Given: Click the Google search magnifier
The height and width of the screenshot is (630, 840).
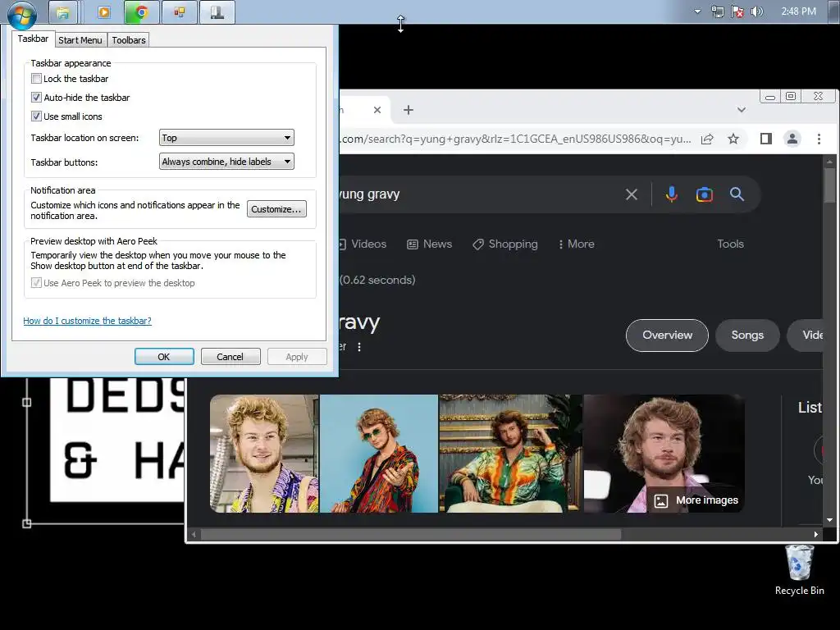Looking at the screenshot, I should click(x=737, y=194).
